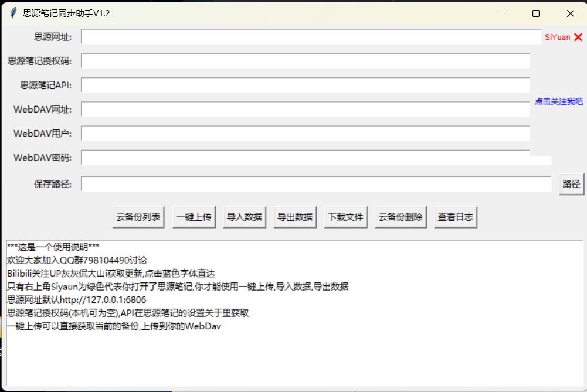Focus the WebDAV网址 input field
587x392 pixels.
pyautogui.click(x=305, y=109)
